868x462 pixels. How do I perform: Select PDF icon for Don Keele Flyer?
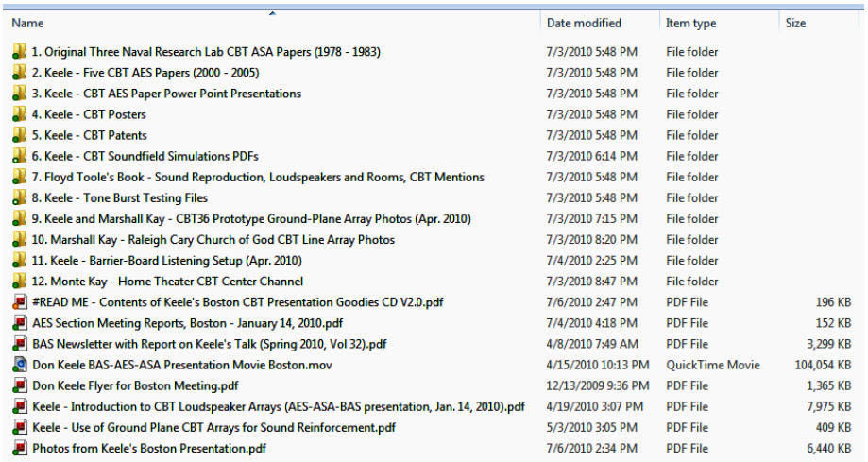[x=20, y=385]
